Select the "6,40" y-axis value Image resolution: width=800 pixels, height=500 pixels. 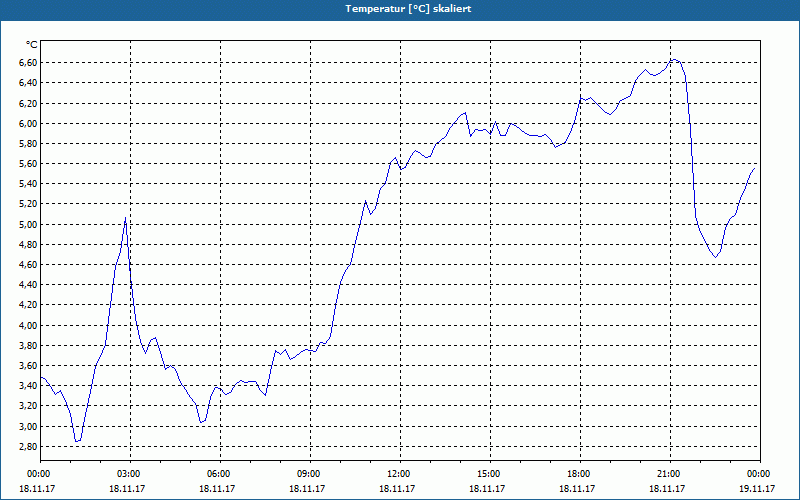(29, 83)
